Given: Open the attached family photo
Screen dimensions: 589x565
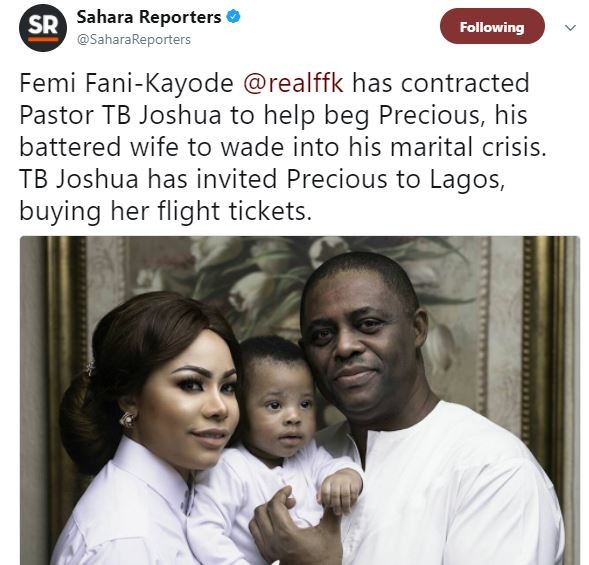Looking at the screenshot, I should point(299,400).
